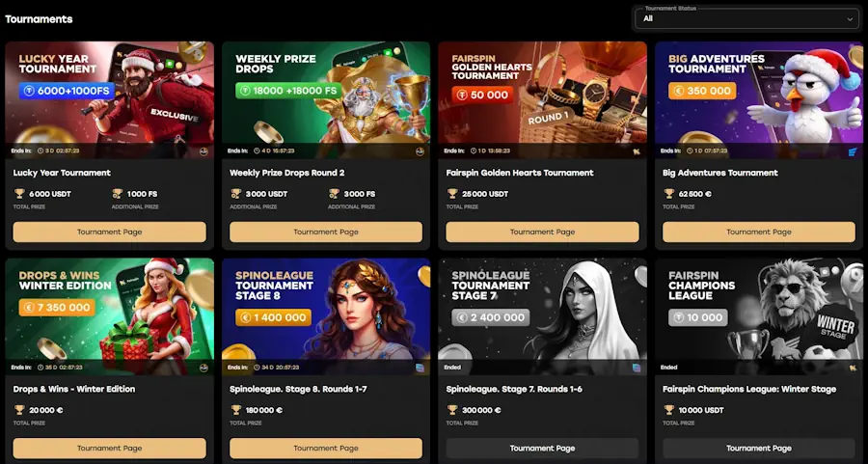Open Tournament Page for Big Adventures Tournament
The image size is (868, 464).
(759, 232)
